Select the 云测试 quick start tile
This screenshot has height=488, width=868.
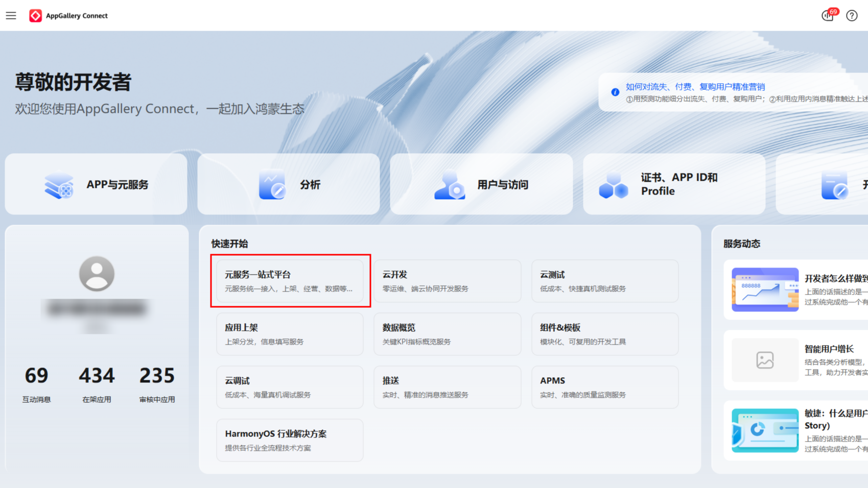tap(605, 281)
